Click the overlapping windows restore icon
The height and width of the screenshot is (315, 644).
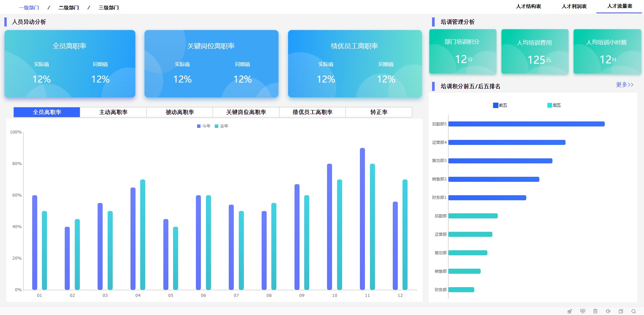[621, 311]
